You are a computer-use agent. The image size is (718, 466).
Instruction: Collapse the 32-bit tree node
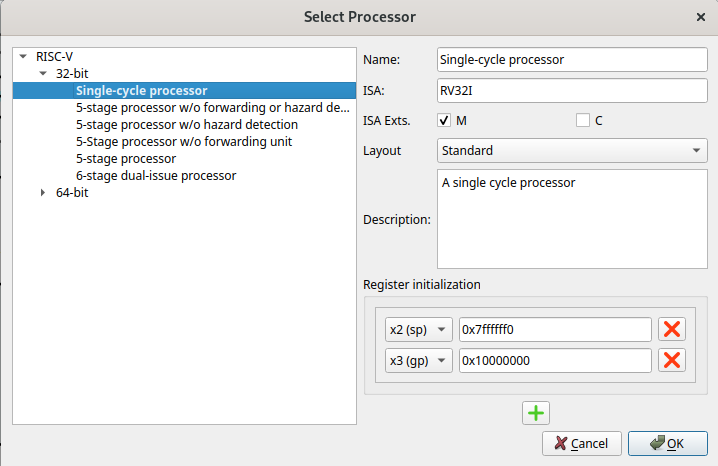43,73
